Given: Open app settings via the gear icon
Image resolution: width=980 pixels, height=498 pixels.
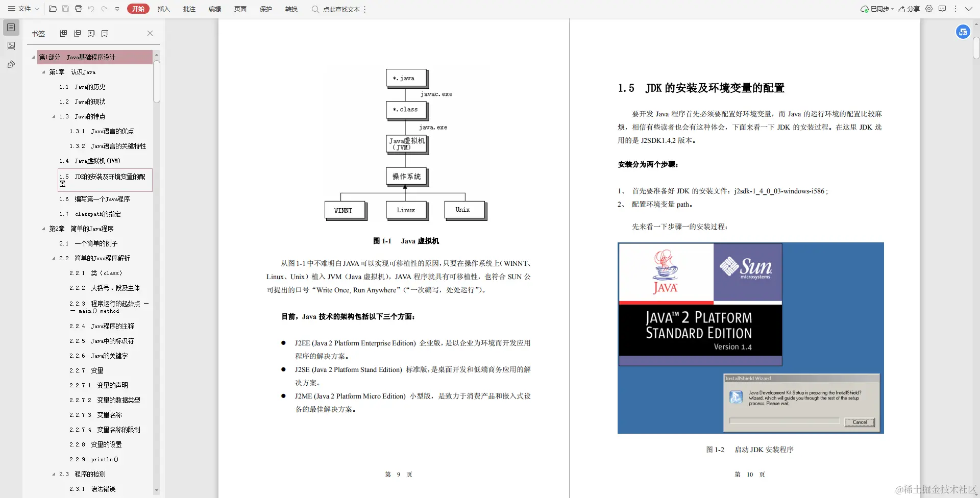Looking at the screenshot, I should [928, 9].
